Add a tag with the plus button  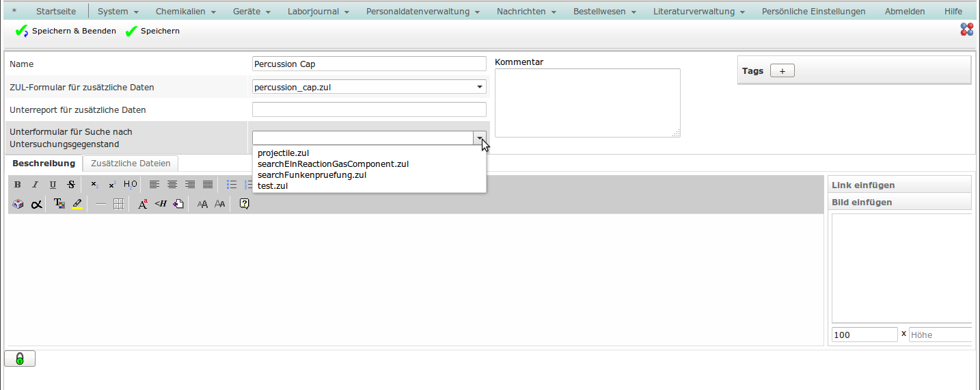(782, 71)
